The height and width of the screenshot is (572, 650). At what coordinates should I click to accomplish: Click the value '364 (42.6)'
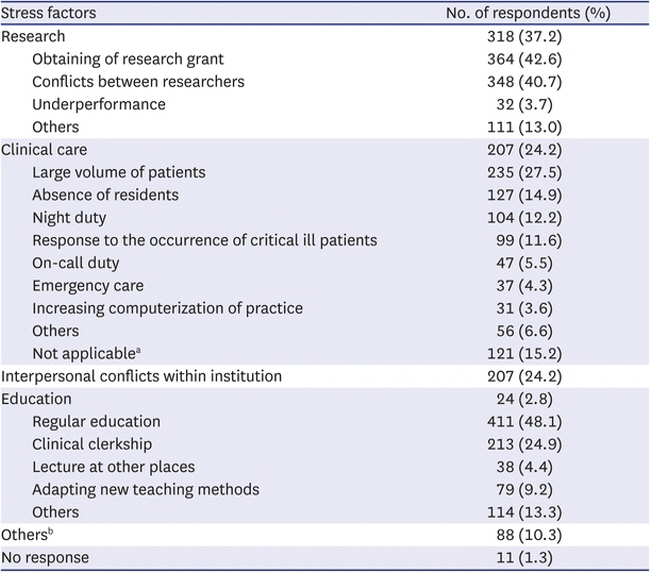click(524, 59)
